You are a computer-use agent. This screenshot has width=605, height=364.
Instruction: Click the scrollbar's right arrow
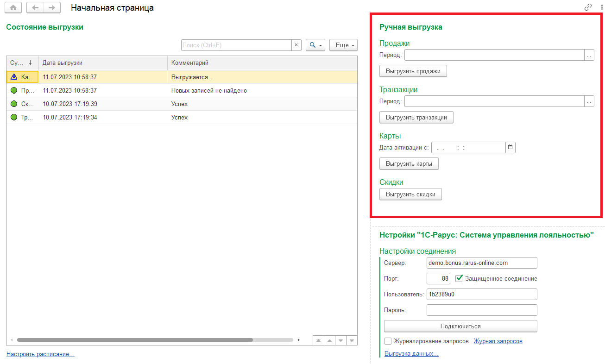click(299, 340)
